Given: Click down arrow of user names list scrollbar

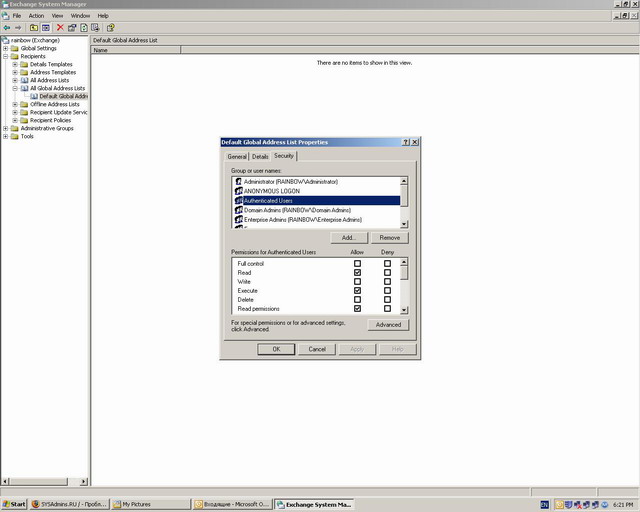Looking at the screenshot, I should [x=404, y=224].
